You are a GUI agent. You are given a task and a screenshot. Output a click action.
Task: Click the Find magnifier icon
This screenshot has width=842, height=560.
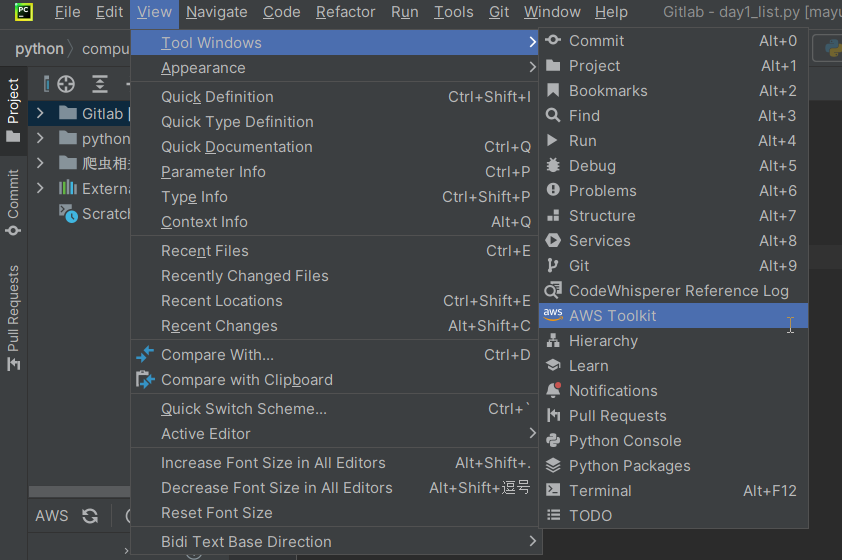coord(553,115)
